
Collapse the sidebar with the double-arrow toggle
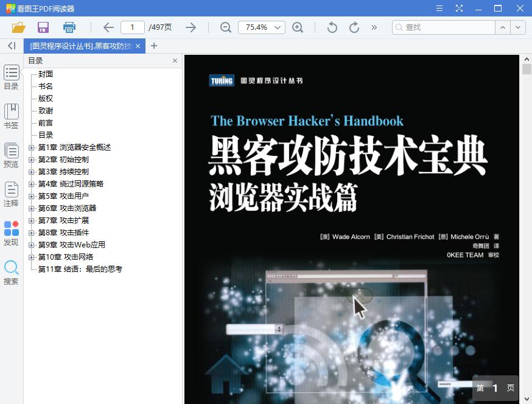pyautogui.click(x=11, y=46)
